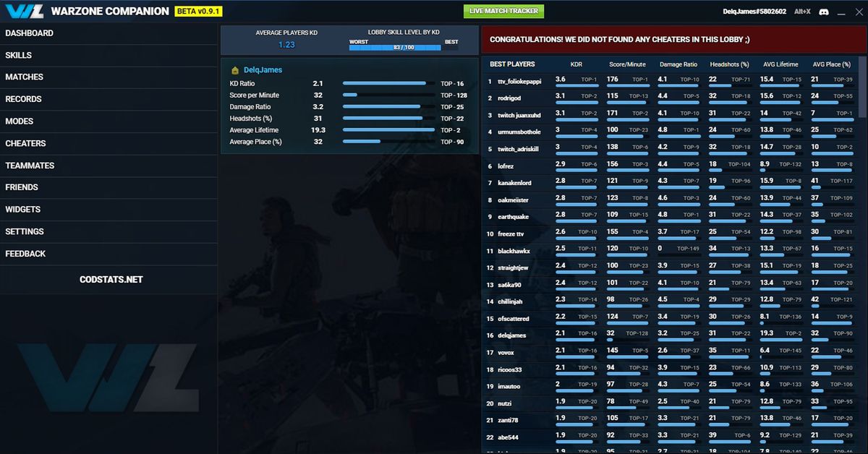Click the LIVE MATCH TRACKER button

(504, 11)
